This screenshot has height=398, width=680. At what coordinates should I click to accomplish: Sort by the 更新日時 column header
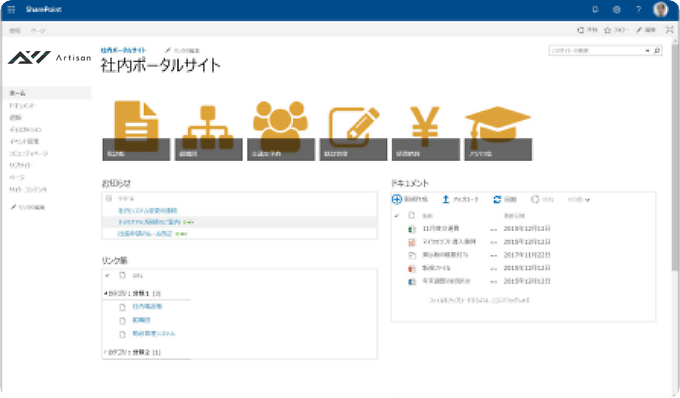coord(514,215)
